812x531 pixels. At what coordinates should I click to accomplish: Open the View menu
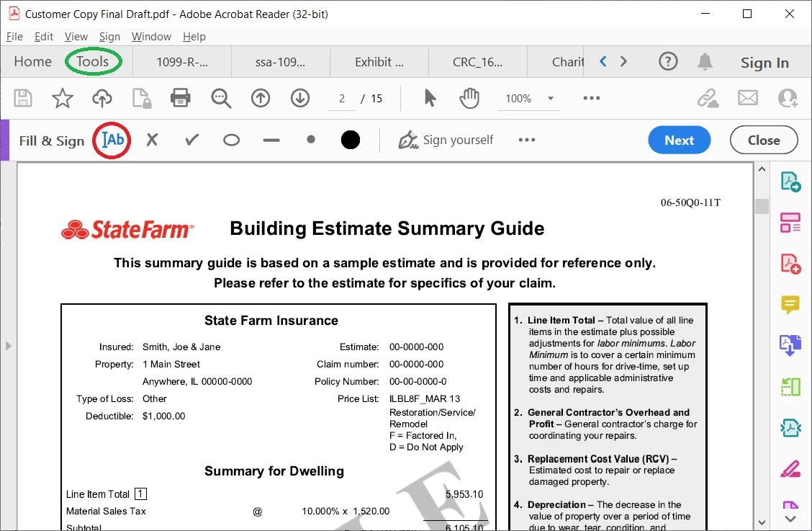(76, 36)
